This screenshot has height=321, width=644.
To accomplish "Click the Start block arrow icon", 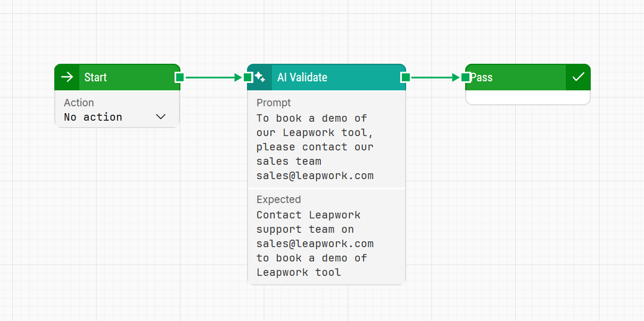I will [x=67, y=77].
